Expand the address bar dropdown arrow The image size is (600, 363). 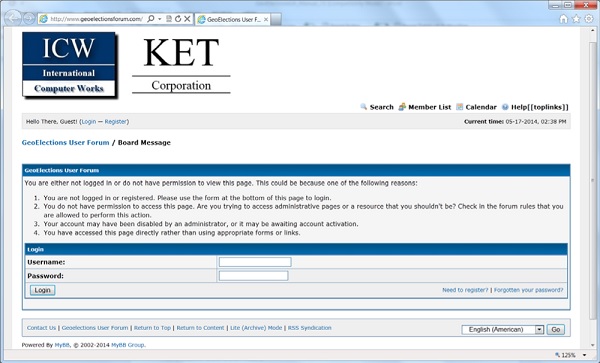pos(160,19)
